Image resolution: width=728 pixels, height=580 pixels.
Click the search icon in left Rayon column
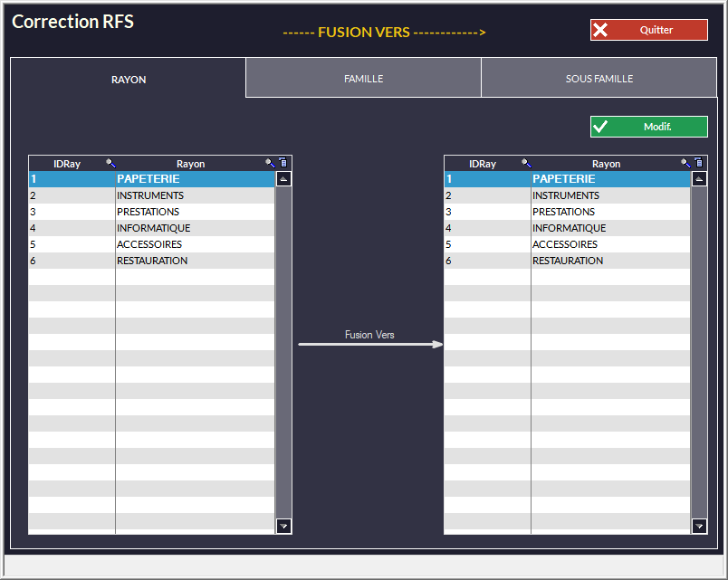point(270,164)
